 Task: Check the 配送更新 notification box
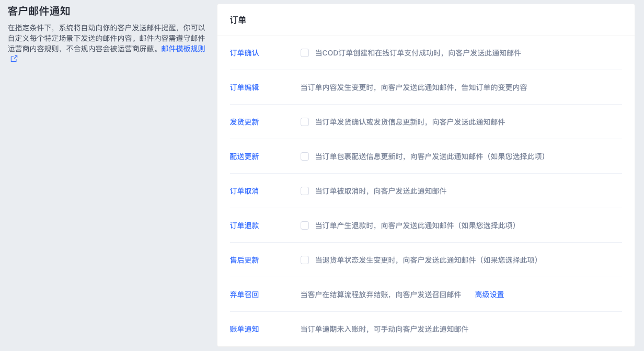[305, 156]
